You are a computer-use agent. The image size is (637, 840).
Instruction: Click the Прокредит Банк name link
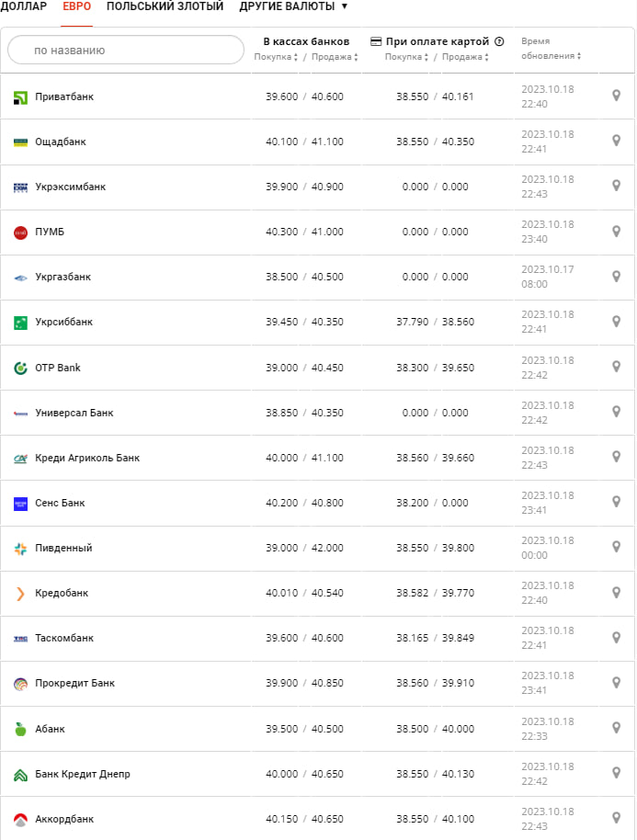point(74,683)
